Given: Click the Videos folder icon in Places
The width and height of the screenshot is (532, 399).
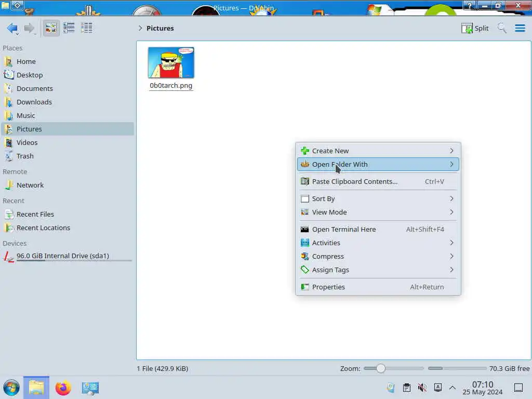Looking at the screenshot, I should tap(9, 142).
